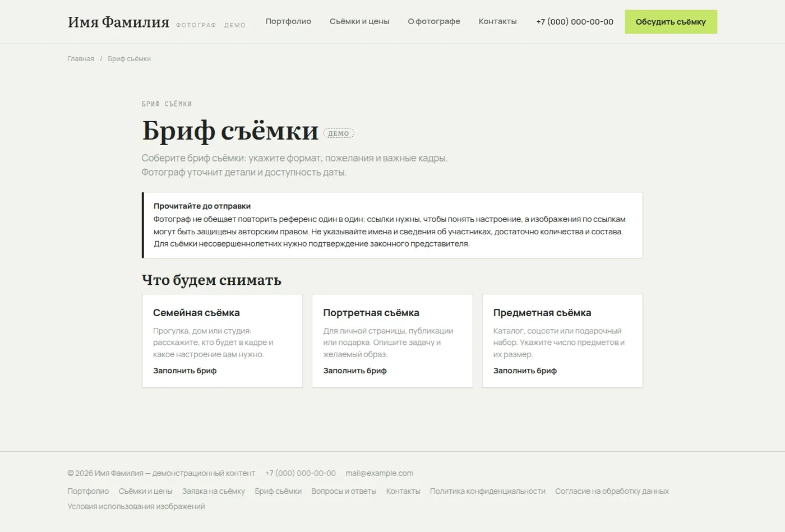Open Политика конфиденциальности in the footer
The width and height of the screenshot is (785, 532).
[488, 491]
